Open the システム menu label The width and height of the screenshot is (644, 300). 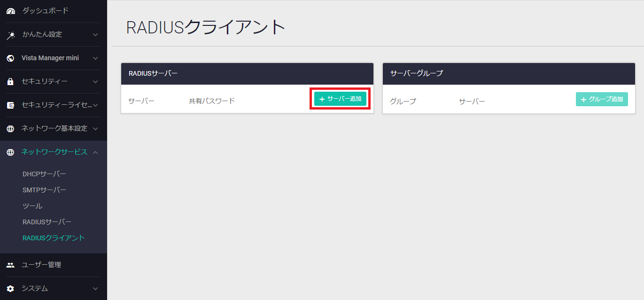[35, 288]
